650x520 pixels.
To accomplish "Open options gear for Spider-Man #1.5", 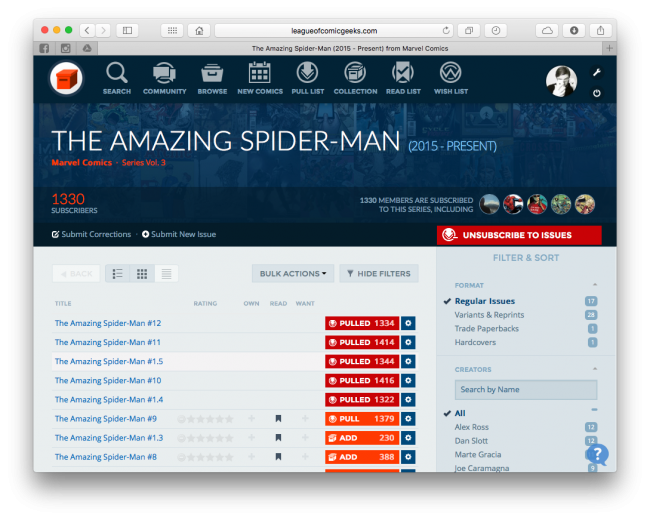I will coord(408,361).
